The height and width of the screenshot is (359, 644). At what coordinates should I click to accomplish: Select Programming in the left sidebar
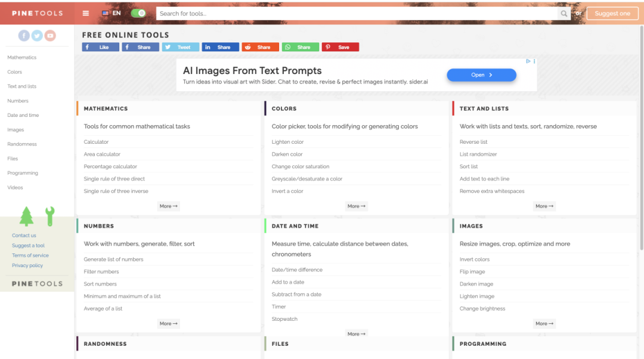click(x=23, y=173)
